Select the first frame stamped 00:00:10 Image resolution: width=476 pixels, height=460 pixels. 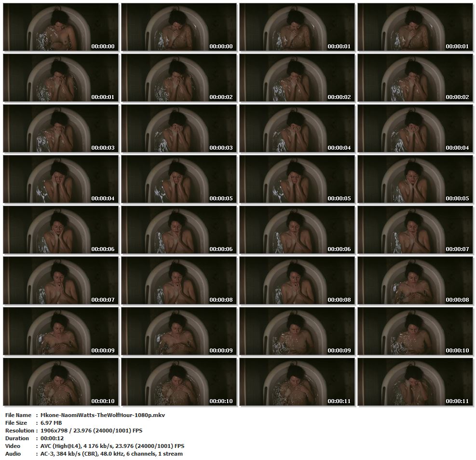coord(415,331)
